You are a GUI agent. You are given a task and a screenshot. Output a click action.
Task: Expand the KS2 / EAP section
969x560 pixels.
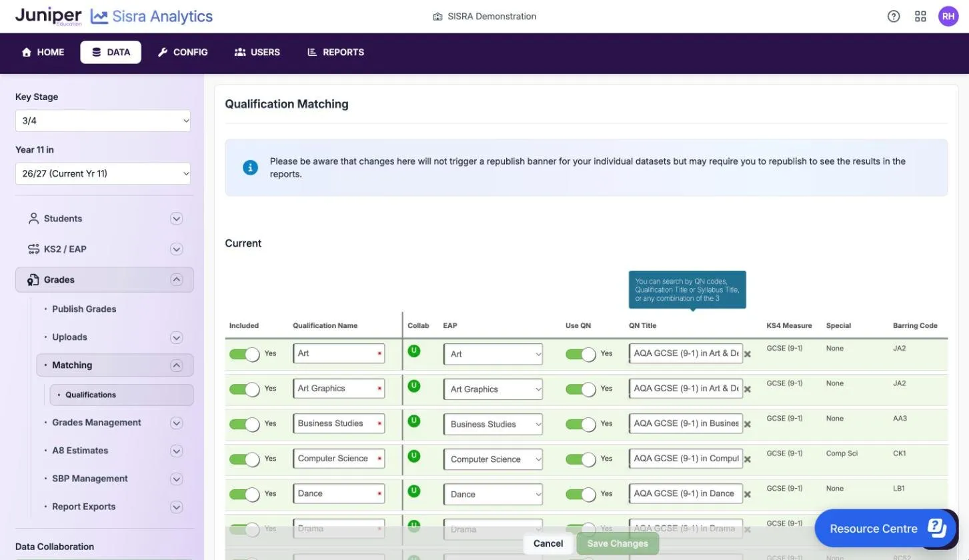[176, 249]
